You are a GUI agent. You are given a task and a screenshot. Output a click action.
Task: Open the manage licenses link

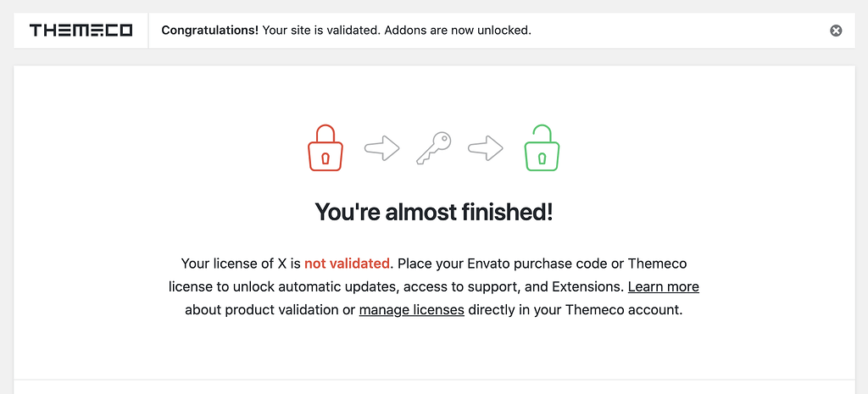point(411,309)
